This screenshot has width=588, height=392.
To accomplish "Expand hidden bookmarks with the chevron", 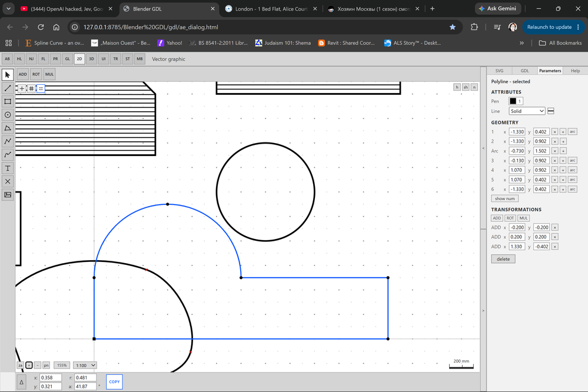I will point(521,43).
